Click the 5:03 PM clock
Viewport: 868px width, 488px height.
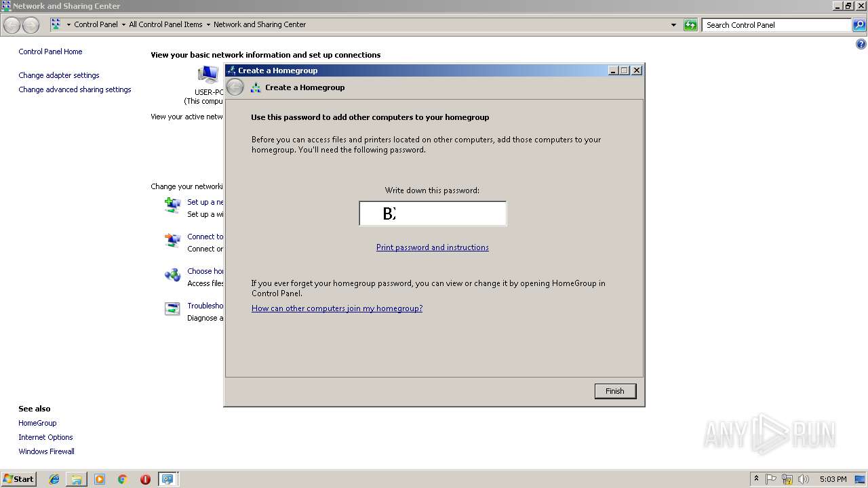pyautogui.click(x=833, y=479)
